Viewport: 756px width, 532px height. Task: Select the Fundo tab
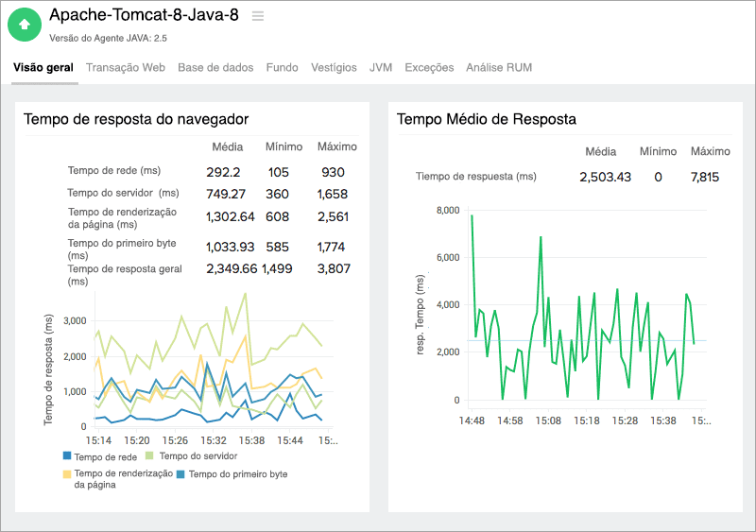(x=282, y=68)
